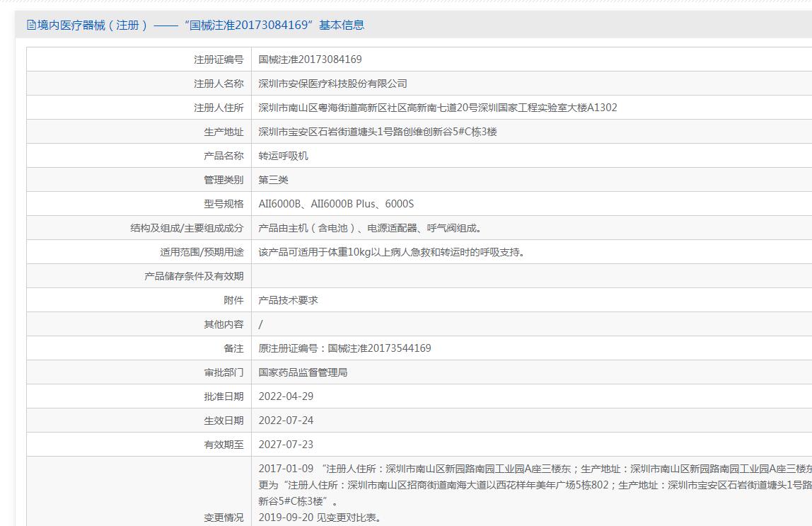Select the label 附件
Image resolution: width=812 pixels, height=526 pixels.
(x=233, y=300)
